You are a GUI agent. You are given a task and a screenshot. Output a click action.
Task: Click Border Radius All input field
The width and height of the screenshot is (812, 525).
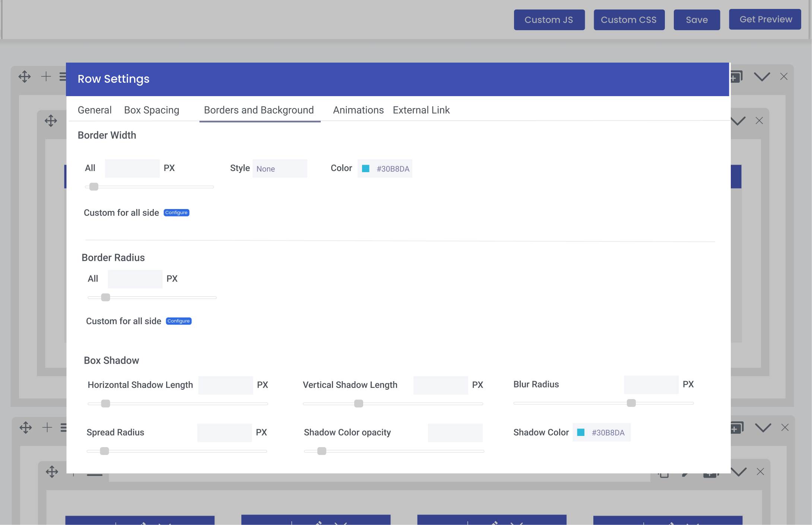coord(135,279)
